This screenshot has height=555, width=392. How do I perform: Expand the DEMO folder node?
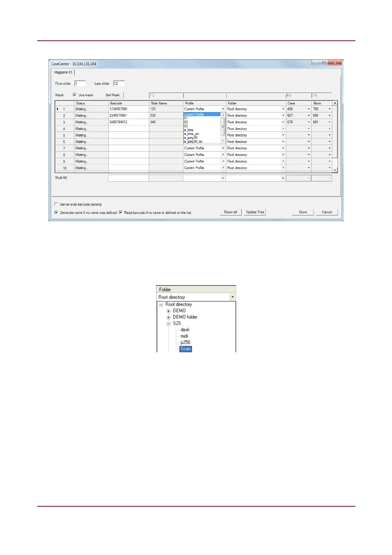168,311
